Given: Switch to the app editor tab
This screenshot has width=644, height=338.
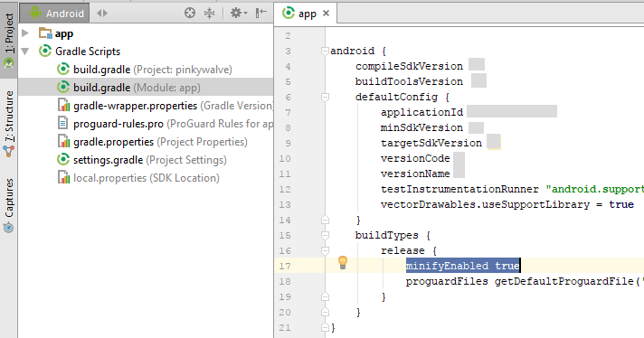Looking at the screenshot, I should tap(306, 14).
